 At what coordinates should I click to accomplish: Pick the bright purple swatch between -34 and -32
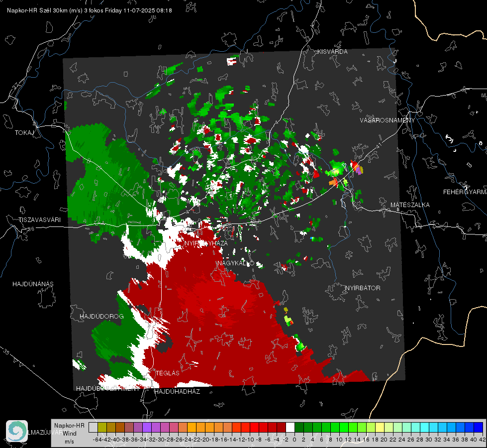[x=147, y=428]
